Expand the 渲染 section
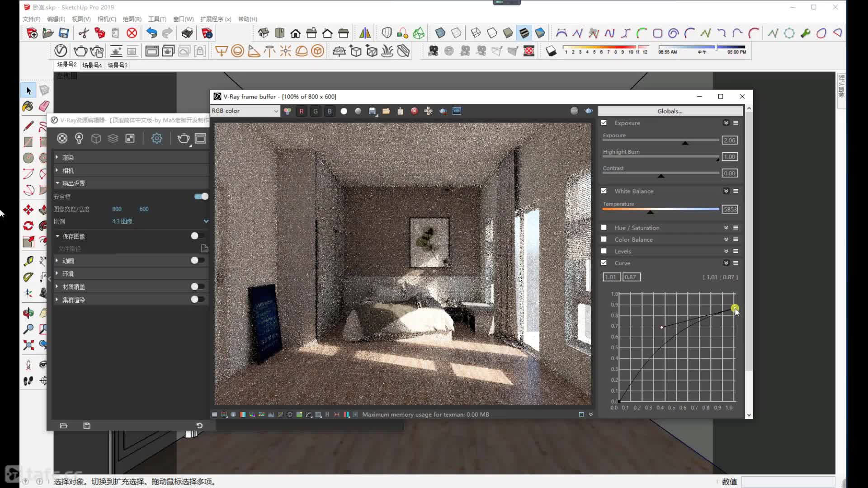 131,157
